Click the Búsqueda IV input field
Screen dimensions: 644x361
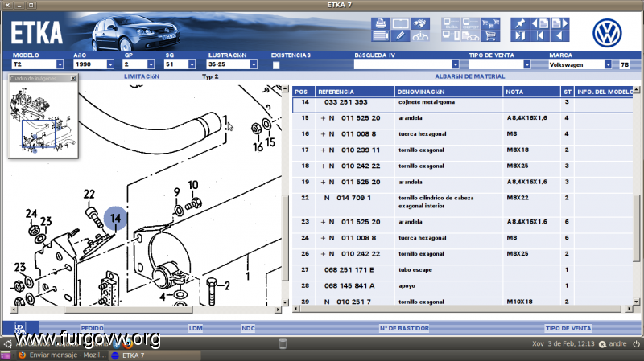[x=403, y=64]
